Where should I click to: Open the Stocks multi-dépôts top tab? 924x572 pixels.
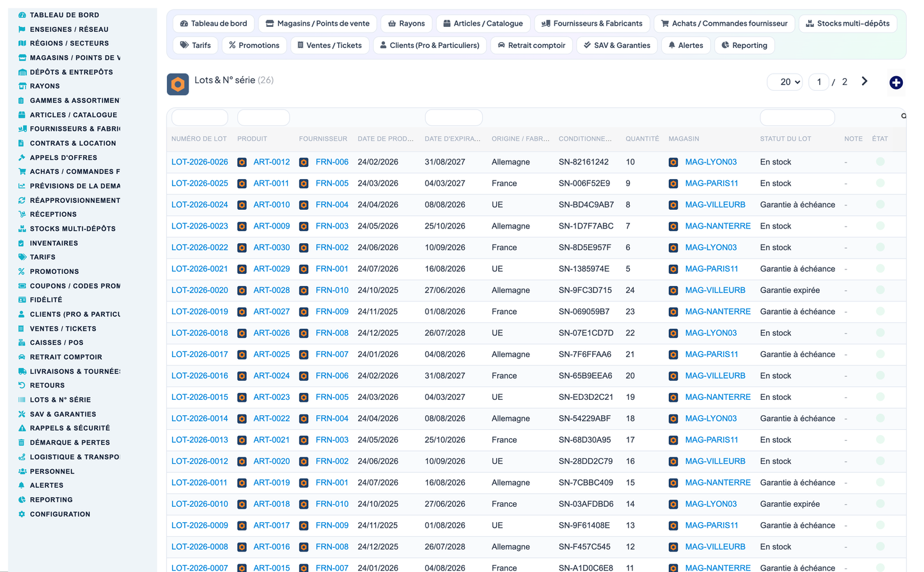click(847, 24)
